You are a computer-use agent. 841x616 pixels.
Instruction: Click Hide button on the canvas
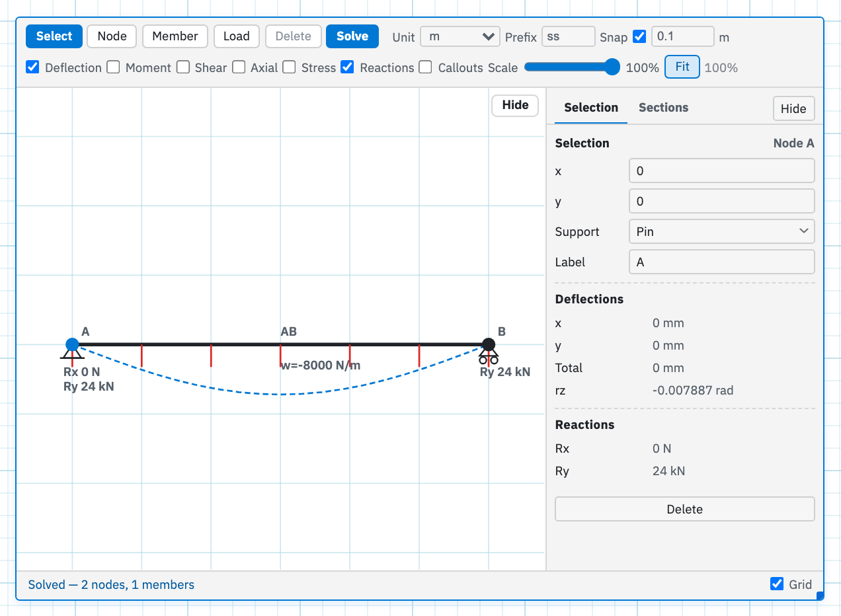click(515, 105)
